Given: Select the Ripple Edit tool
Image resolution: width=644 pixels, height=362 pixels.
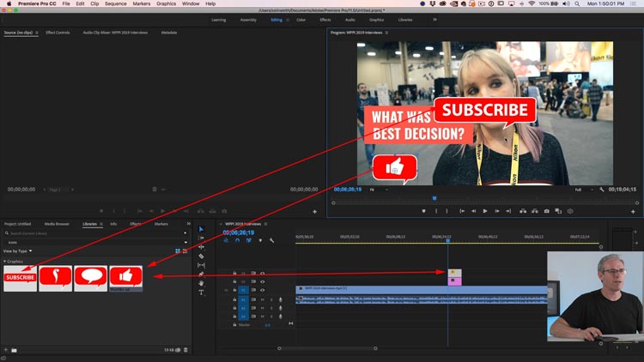Looking at the screenshot, I should click(201, 247).
